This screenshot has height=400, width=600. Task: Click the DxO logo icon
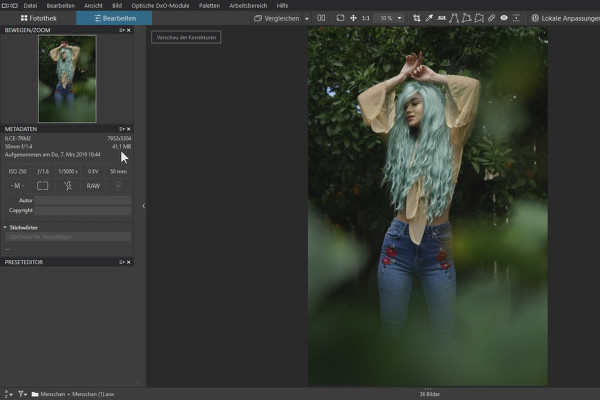(x=10, y=6)
